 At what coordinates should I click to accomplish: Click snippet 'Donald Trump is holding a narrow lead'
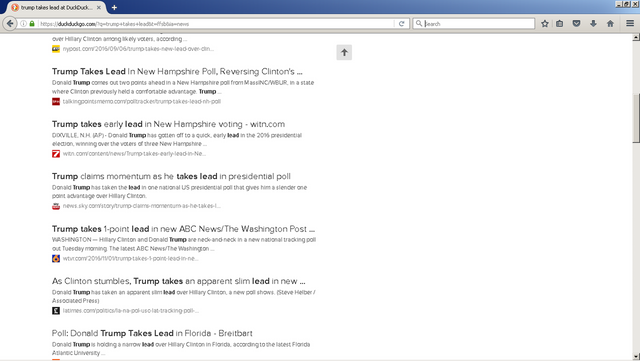click(x=181, y=349)
